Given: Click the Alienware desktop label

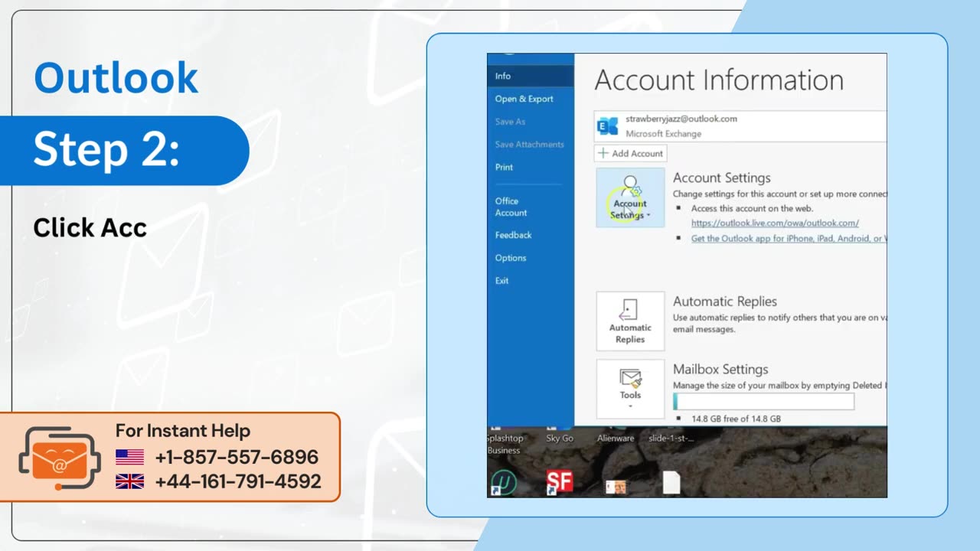Looking at the screenshot, I should click(x=616, y=439).
